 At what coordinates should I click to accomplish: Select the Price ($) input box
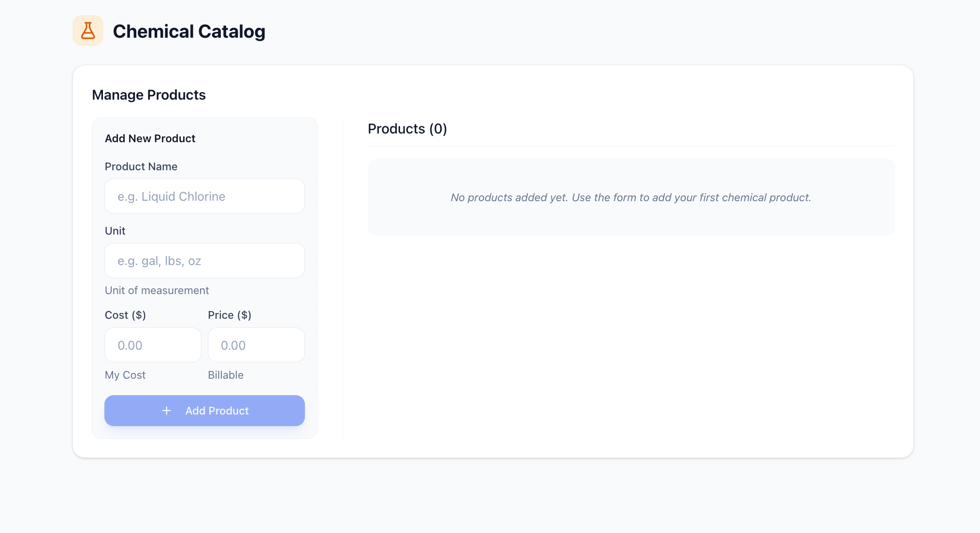[256, 345]
